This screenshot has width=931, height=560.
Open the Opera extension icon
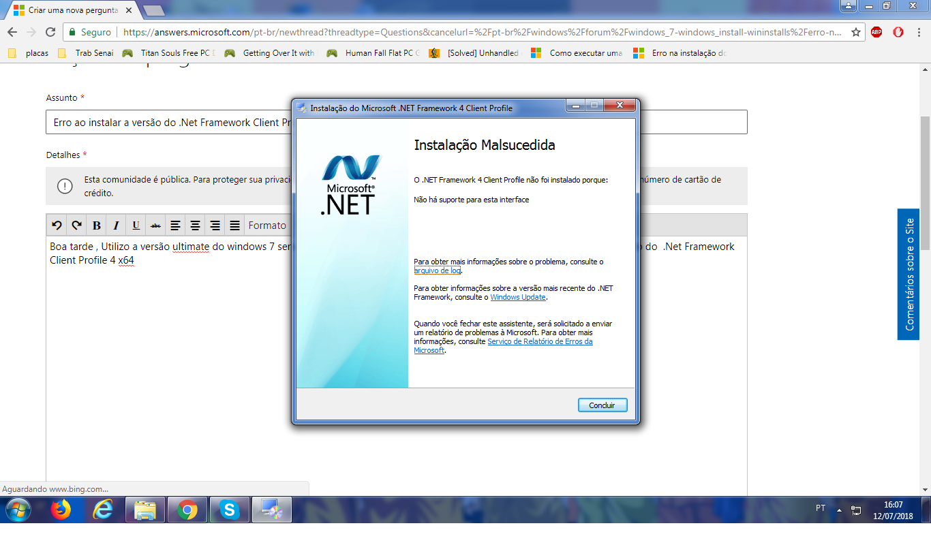click(x=898, y=32)
